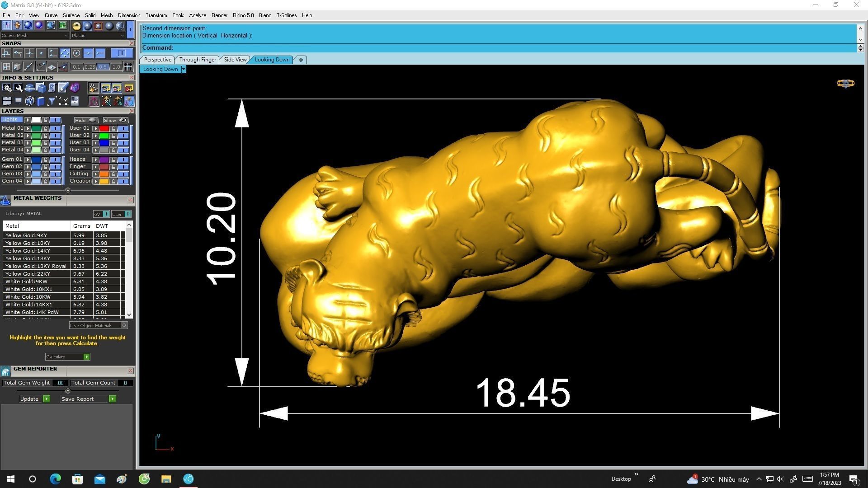The height and width of the screenshot is (488, 868).
Task: Expand the Lights layer arrow
Action: pyautogui.click(x=28, y=120)
